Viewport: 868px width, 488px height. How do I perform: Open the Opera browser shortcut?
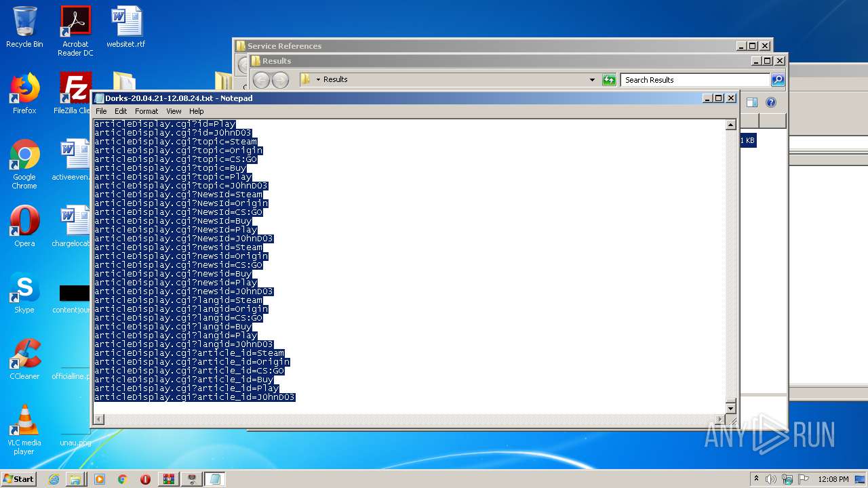coord(24,226)
